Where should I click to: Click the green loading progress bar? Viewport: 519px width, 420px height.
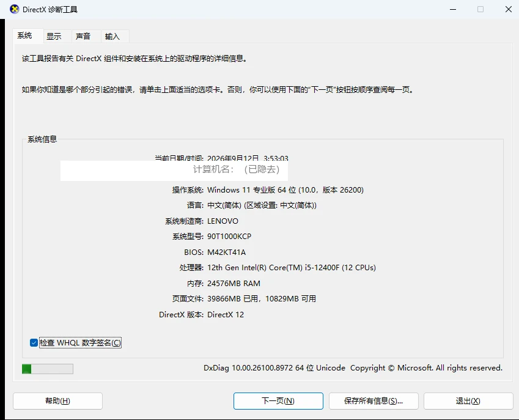[48, 369]
